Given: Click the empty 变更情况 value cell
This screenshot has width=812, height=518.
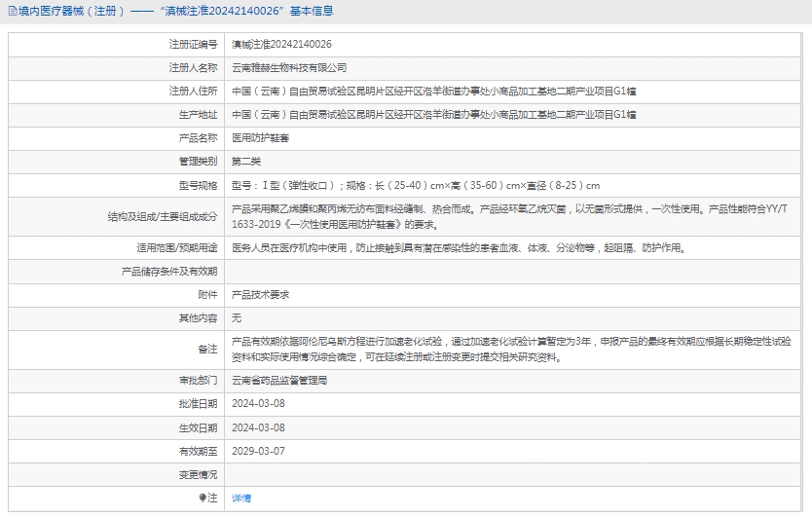Looking at the screenshot, I should [x=514, y=474].
